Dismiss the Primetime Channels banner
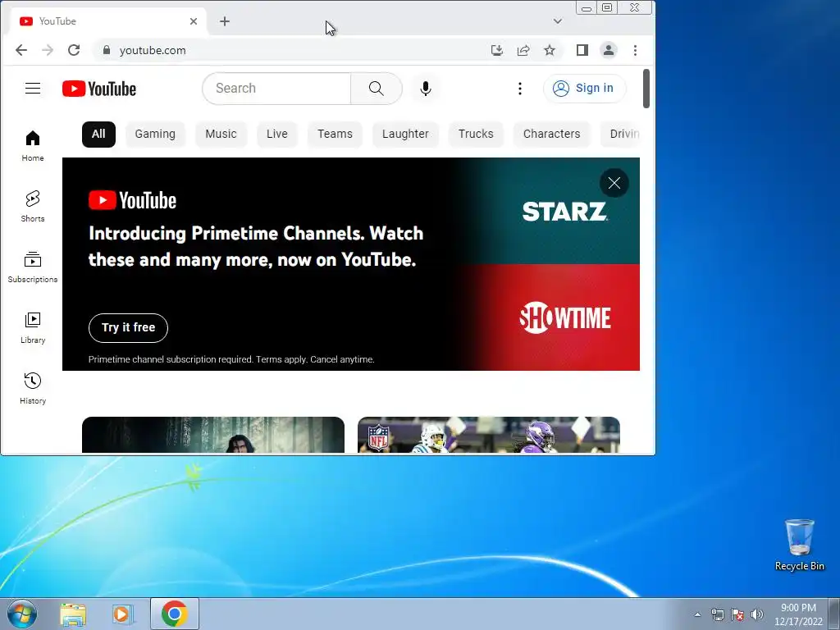 (614, 183)
